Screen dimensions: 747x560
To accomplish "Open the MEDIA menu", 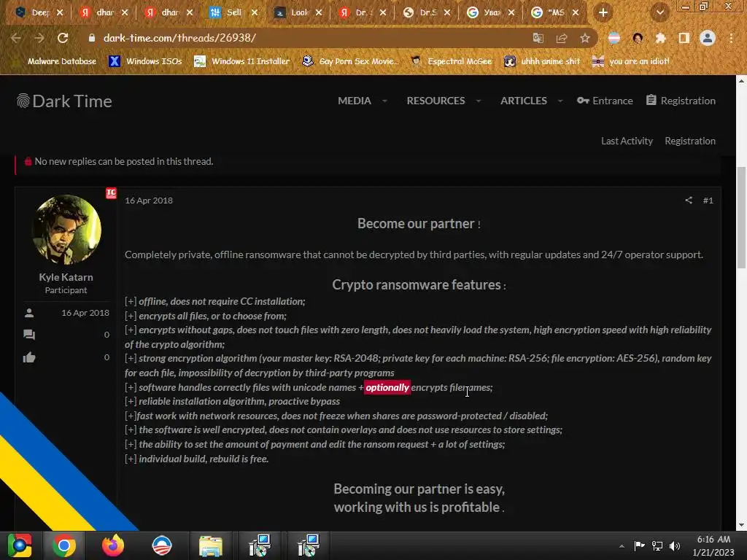I will (x=355, y=101).
